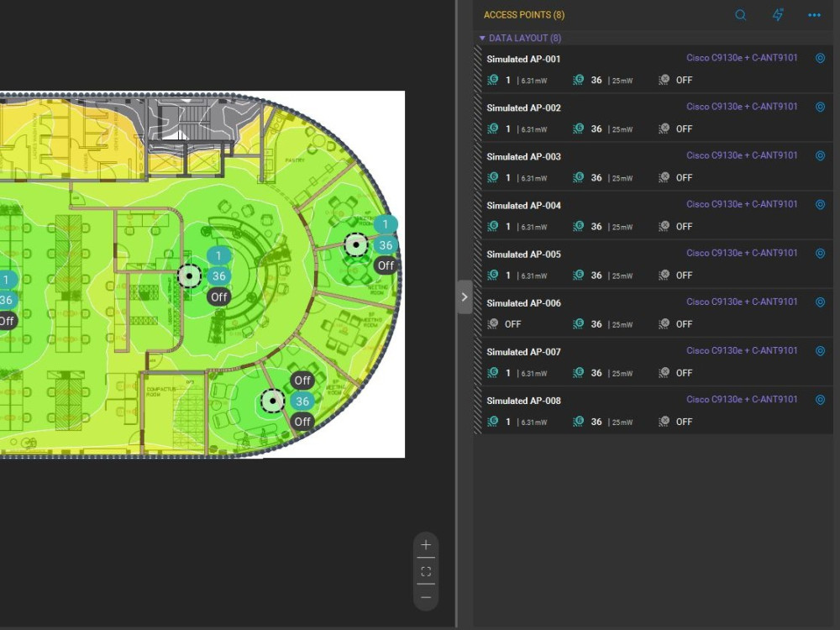Viewport: 840px width, 630px height.
Task: Click the side panel collapse chevron
Action: [x=465, y=297]
